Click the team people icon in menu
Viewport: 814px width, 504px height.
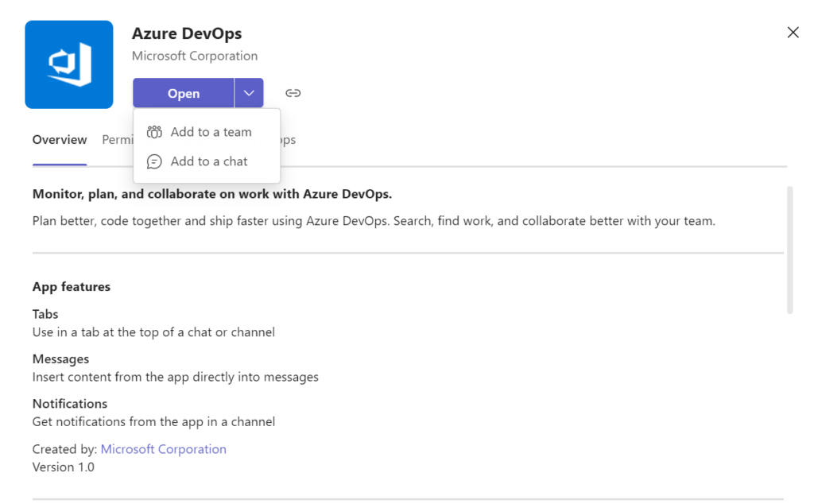[154, 132]
